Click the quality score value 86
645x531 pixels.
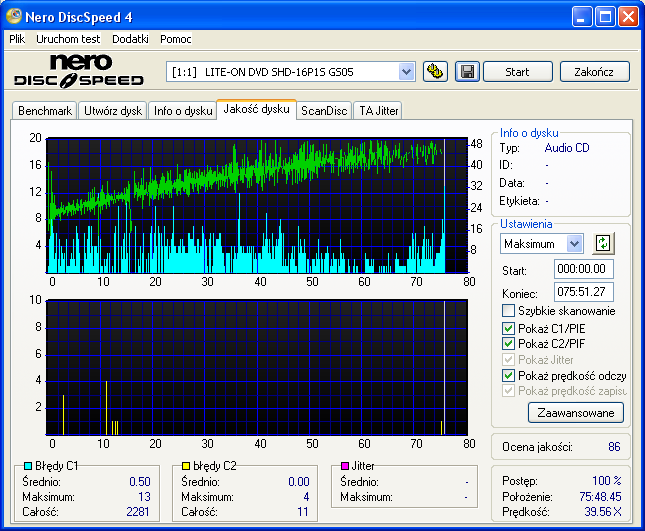pyautogui.click(x=614, y=447)
